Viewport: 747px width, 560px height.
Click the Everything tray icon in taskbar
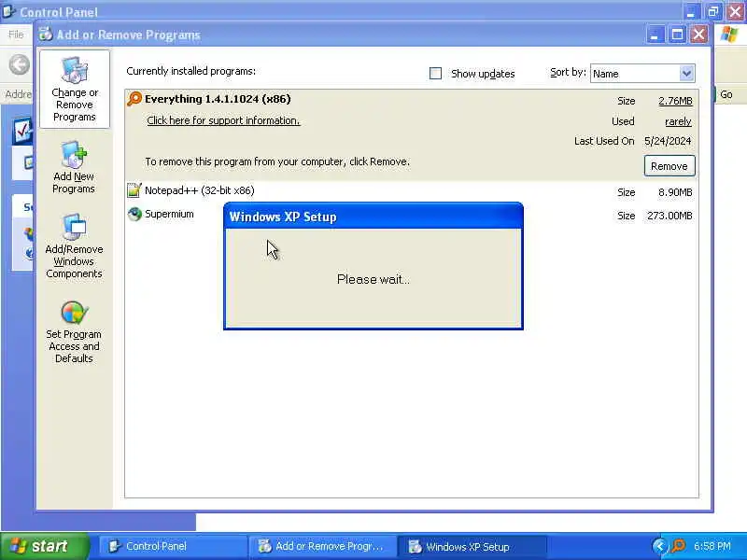pyautogui.click(x=678, y=546)
